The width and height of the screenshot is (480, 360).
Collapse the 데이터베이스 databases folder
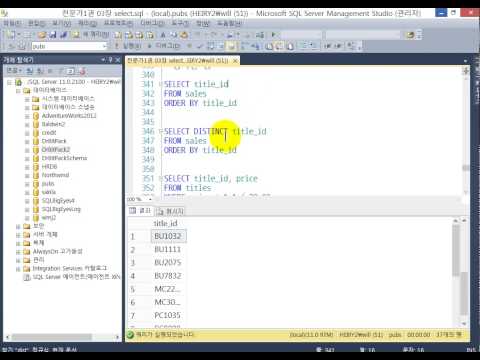pyautogui.click(x=18, y=90)
